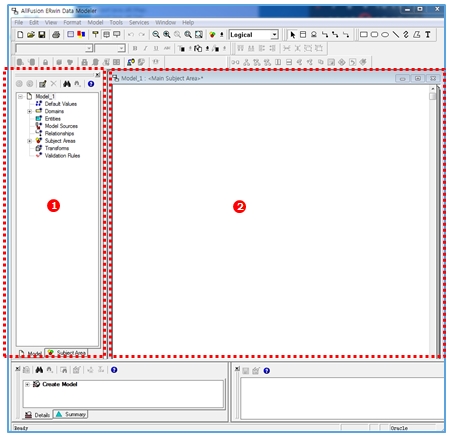Click the blue Help icon in Action Log pane
The image size is (453, 438).
pos(114,370)
